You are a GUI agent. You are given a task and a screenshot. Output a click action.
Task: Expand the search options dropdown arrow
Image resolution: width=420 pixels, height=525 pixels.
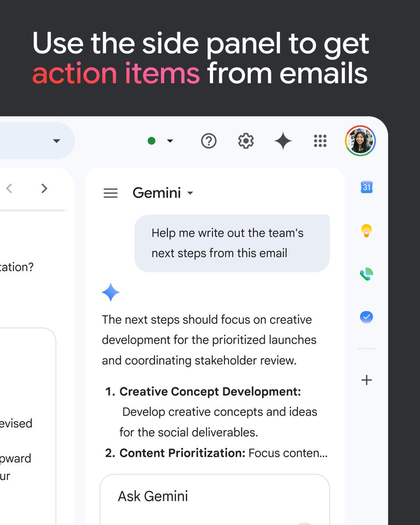56,141
